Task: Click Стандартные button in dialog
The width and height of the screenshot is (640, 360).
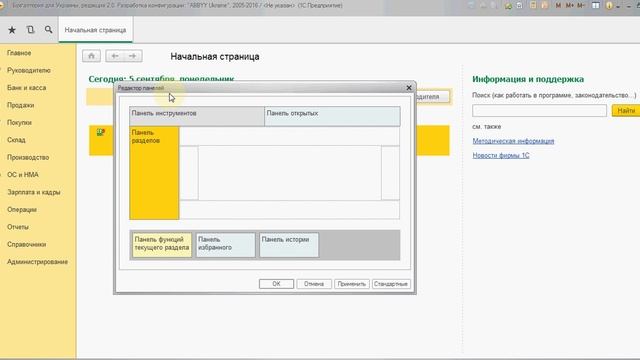Action: [391, 284]
